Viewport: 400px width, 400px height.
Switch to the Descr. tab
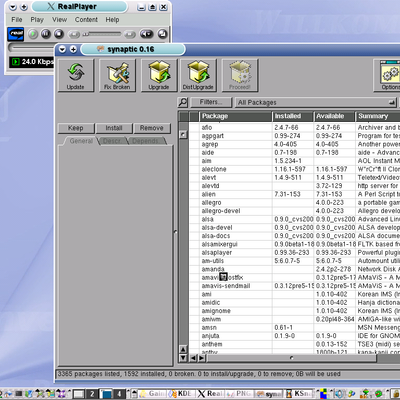tap(112, 141)
